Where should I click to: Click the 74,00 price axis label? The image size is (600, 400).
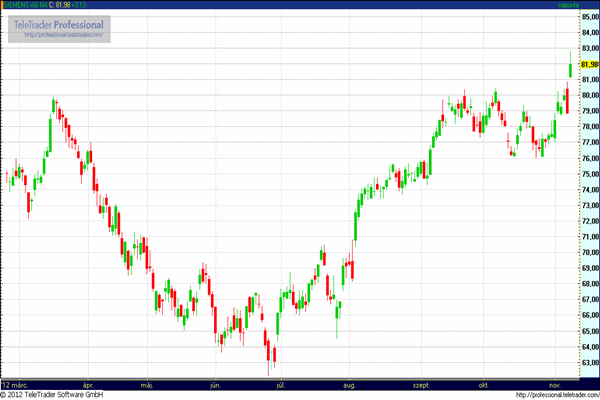click(x=589, y=190)
